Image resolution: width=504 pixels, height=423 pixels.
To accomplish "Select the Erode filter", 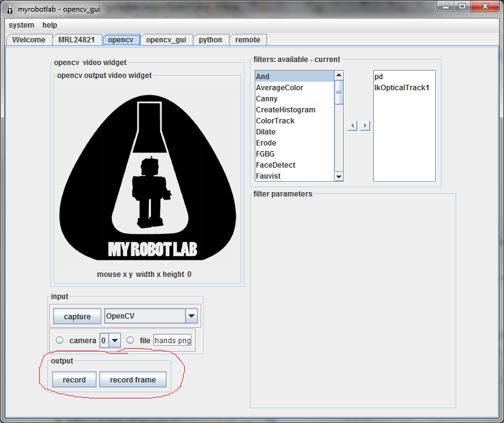I will (295, 142).
